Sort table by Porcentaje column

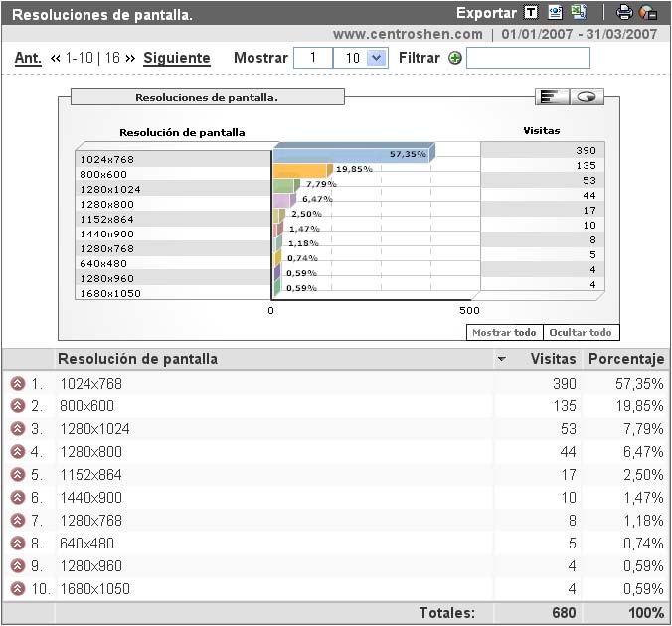pyautogui.click(x=625, y=359)
